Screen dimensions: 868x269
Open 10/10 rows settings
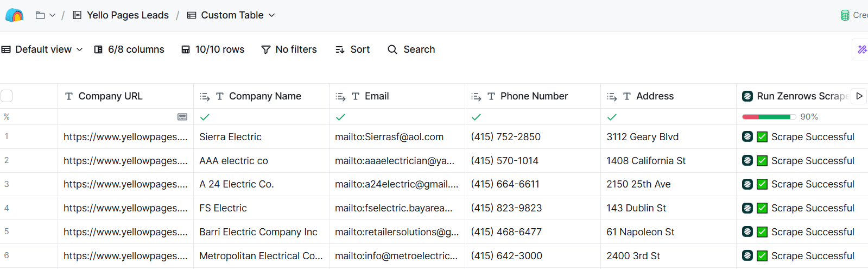tap(213, 49)
